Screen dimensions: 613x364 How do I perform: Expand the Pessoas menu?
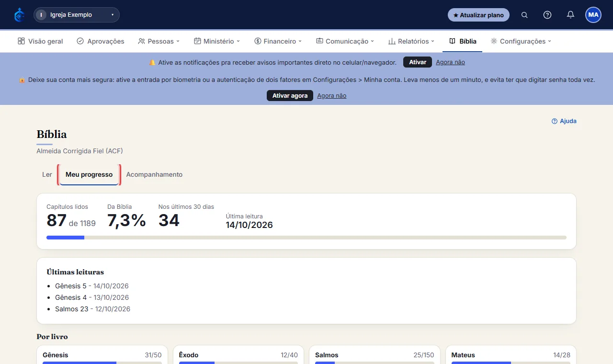point(159,41)
